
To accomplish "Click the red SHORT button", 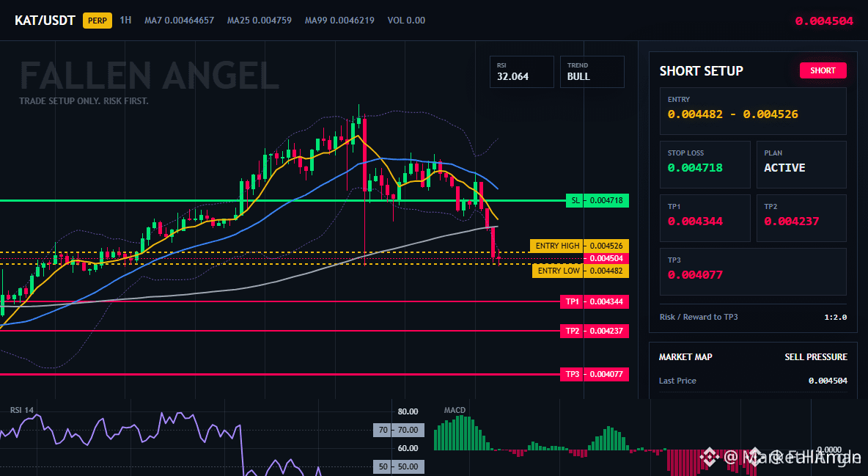I will pos(823,70).
